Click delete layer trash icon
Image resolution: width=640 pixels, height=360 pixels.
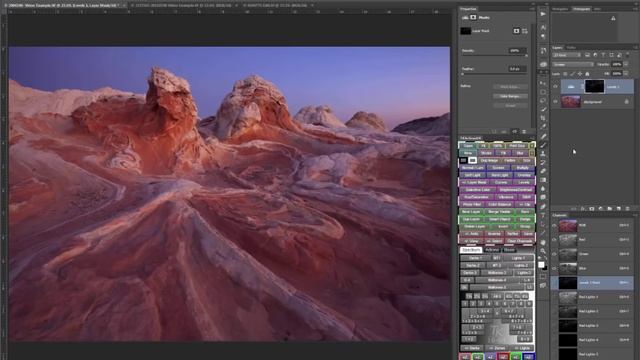[x=627, y=208]
